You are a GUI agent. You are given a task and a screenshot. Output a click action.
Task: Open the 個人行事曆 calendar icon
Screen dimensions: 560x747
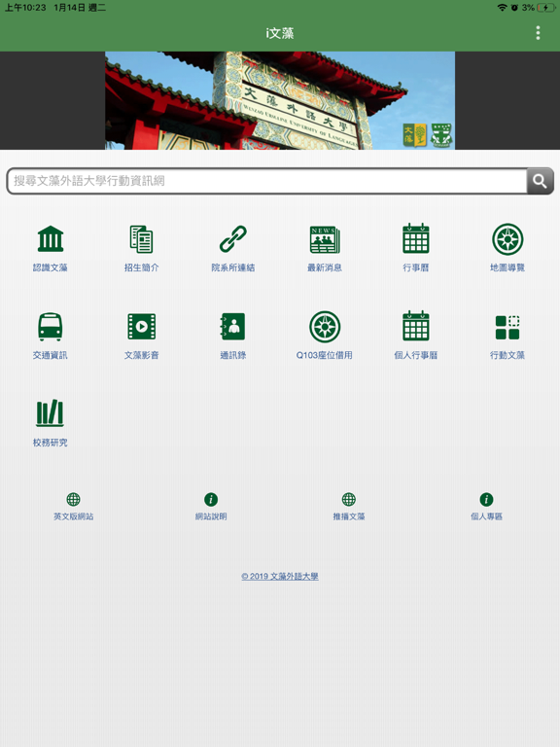(x=416, y=327)
